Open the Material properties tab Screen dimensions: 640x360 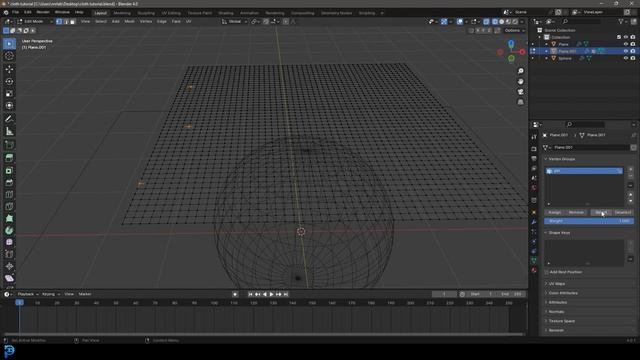click(x=534, y=270)
